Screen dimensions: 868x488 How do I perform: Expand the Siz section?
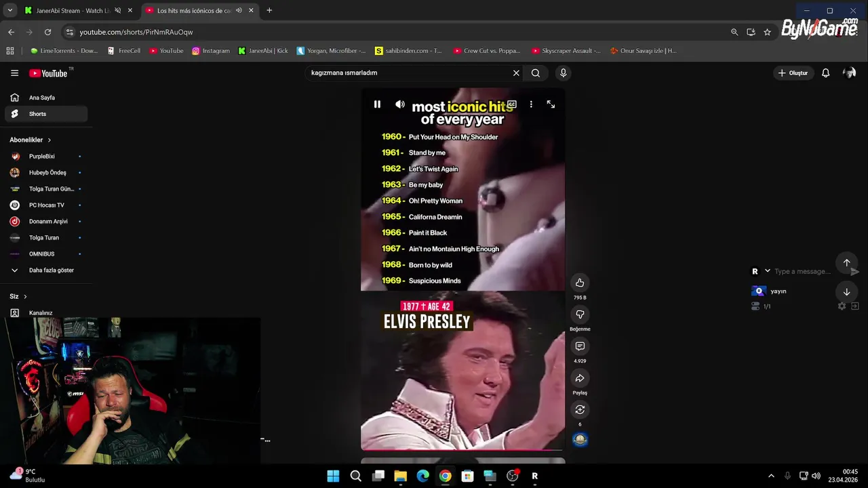[18, 296]
